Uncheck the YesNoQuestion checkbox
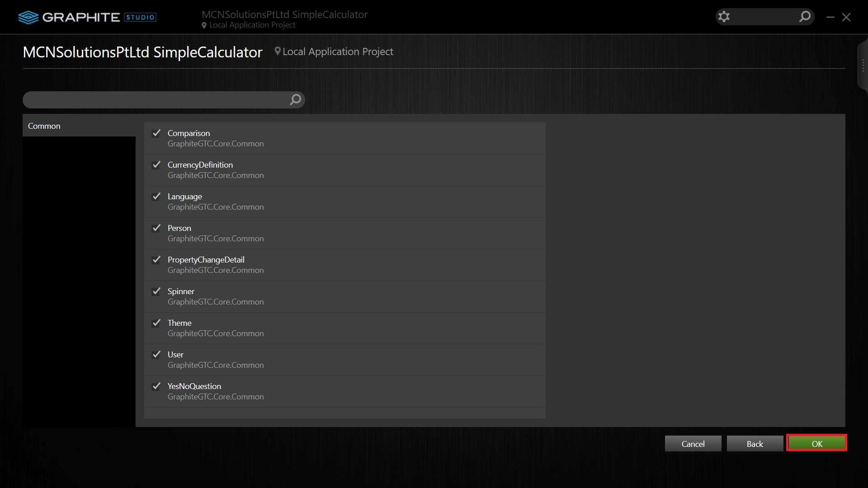This screenshot has width=868, height=488. click(x=156, y=386)
